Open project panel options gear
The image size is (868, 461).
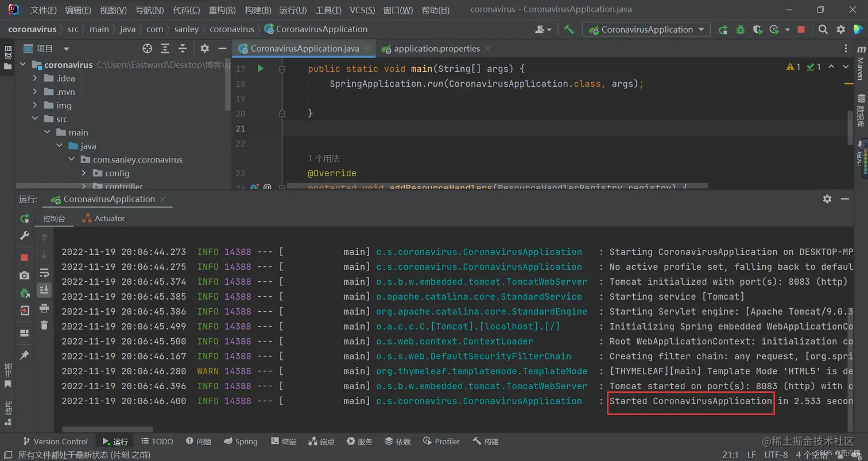(x=204, y=49)
